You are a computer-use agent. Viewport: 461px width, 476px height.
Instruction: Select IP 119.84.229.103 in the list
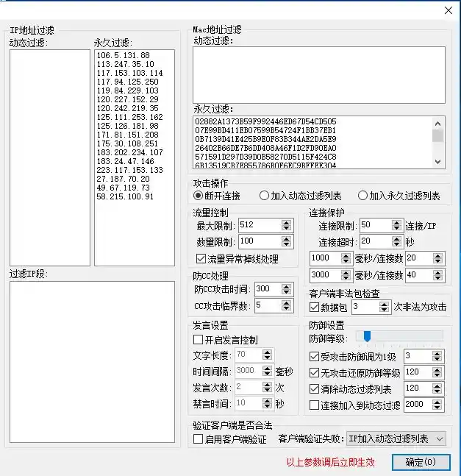[128, 90]
